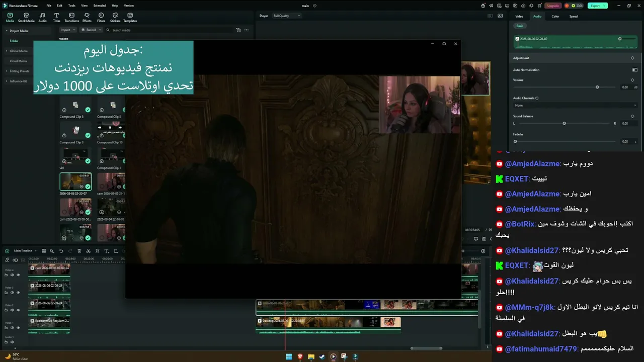This screenshot has width=644, height=362.
Task: Open the Record dropdown
Action: tap(91, 30)
